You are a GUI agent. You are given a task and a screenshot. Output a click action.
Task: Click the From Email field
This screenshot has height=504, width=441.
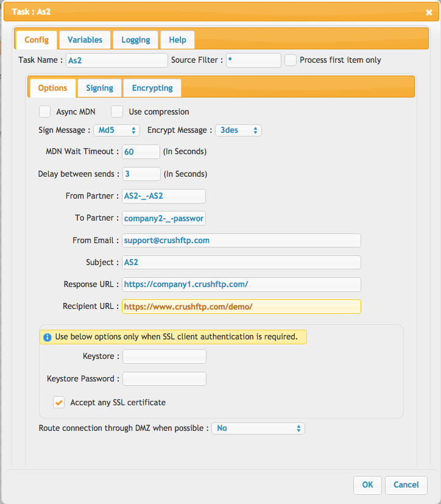coord(241,241)
